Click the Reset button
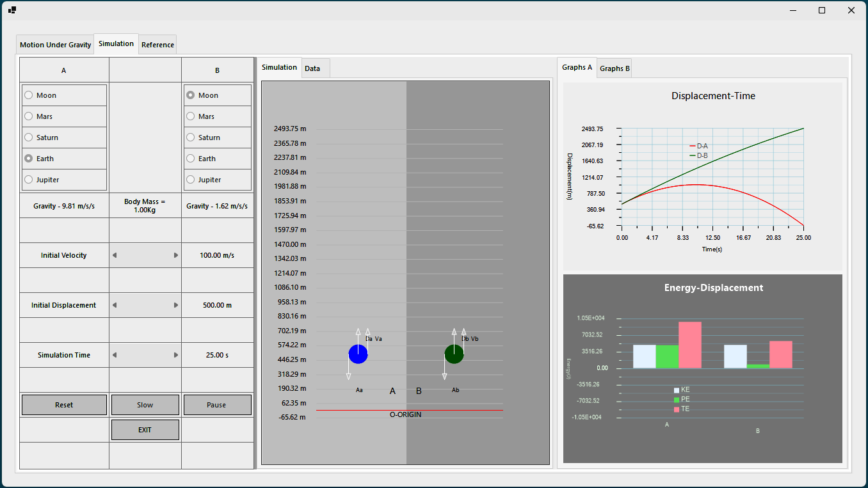This screenshot has height=488, width=868. [x=64, y=405]
